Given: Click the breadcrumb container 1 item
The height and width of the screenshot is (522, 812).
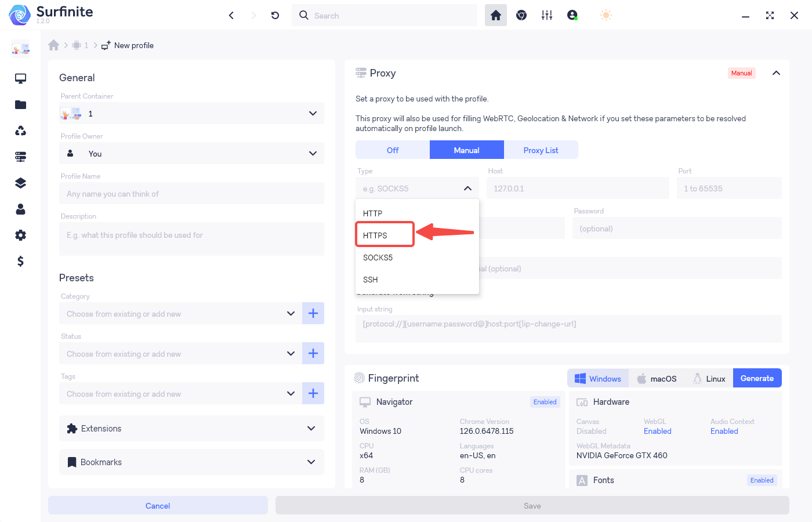Looking at the screenshot, I should pyautogui.click(x=80, y=45).
